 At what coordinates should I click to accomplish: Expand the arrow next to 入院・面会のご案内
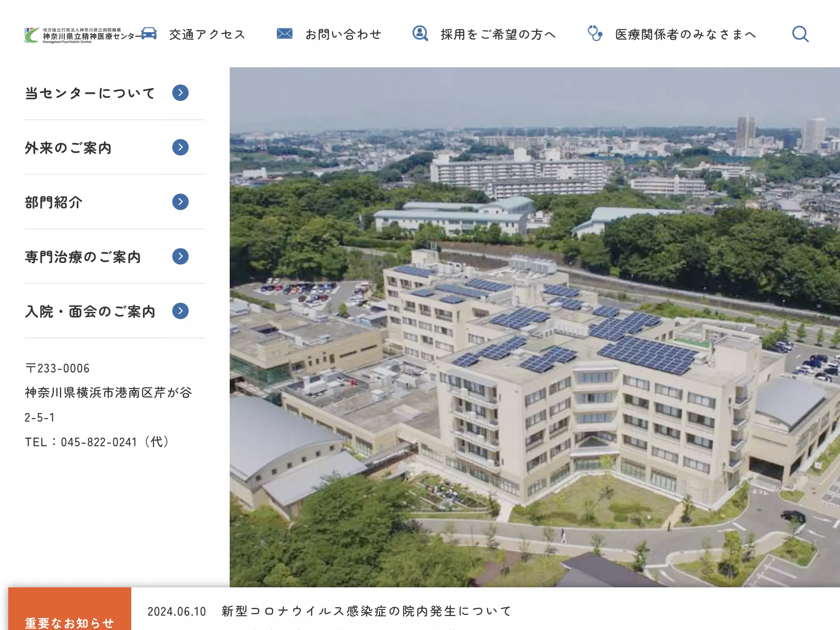pos(180,311)
